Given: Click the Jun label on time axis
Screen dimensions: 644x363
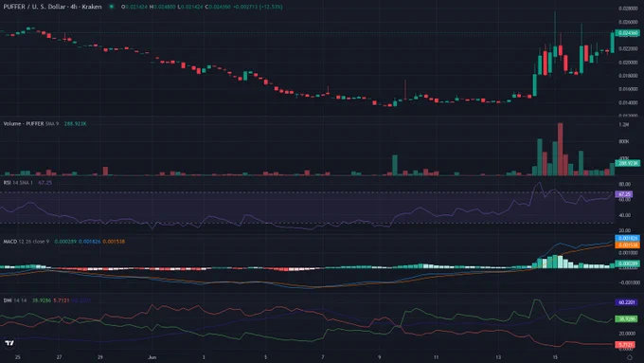Looking at the screenshot, I should [152, 357].
